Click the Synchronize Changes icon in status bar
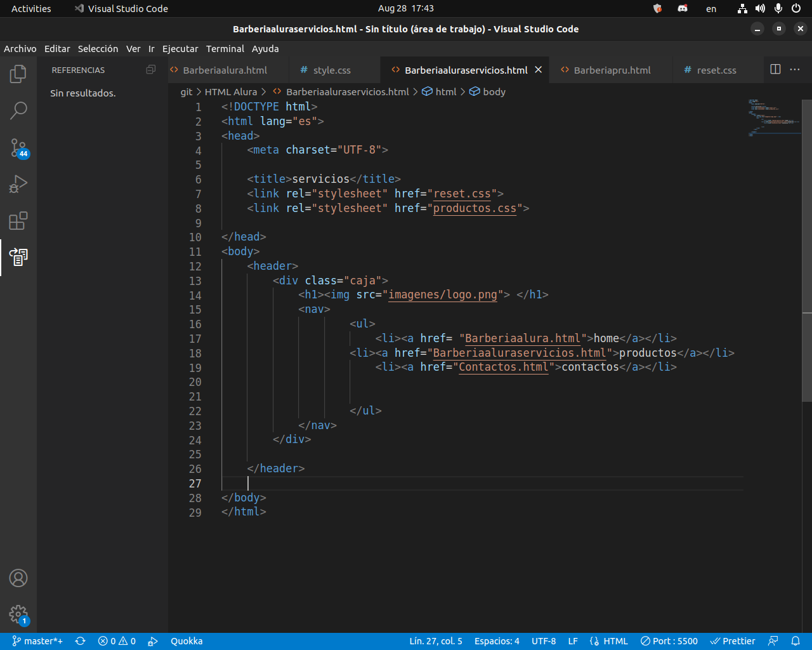The width and height of the screenshot is (812, 650). pos(81,641)
